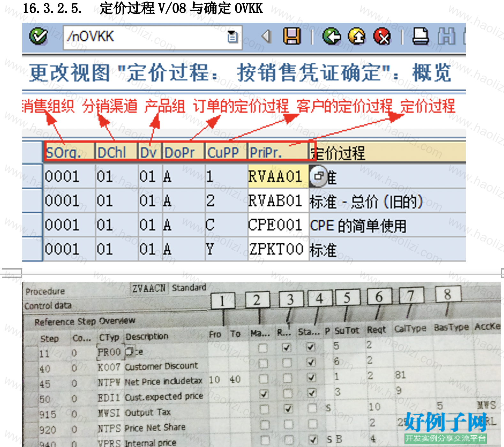Toggle Statistical checkbox for EDI1 row
This screenshot has height=447, width=504.
point(312,393)
